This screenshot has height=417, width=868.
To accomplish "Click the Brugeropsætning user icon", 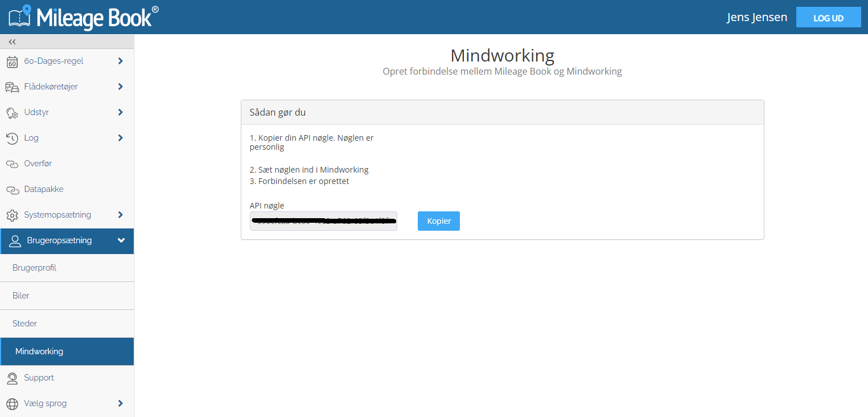I will (15, 240).
